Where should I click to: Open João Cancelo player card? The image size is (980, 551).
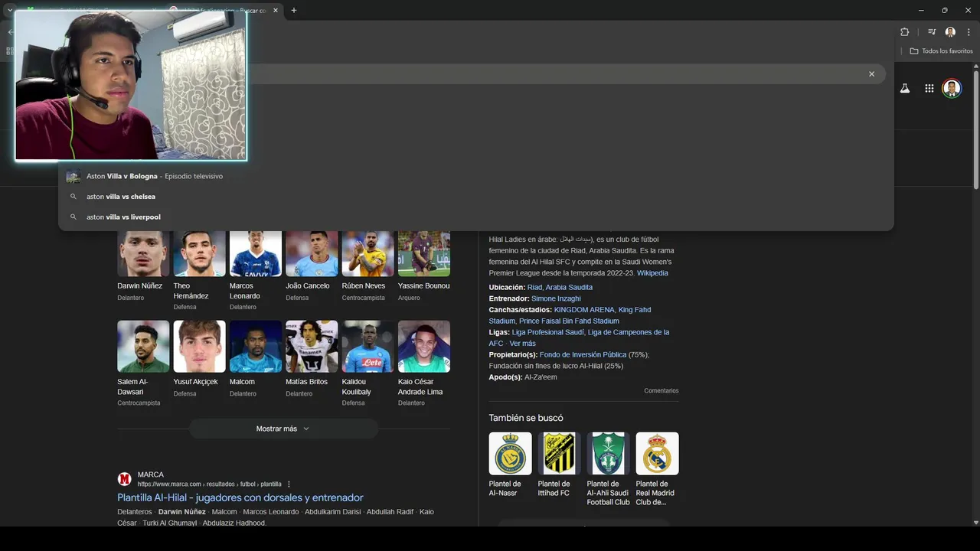pos(312,266)
